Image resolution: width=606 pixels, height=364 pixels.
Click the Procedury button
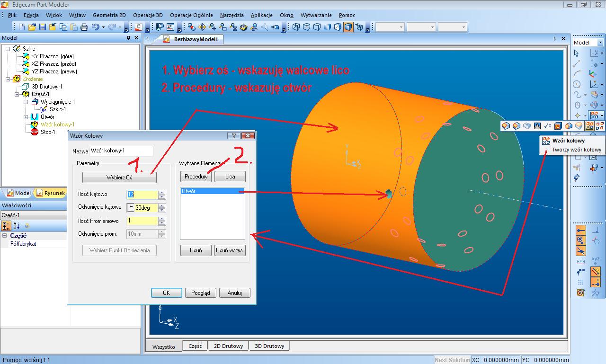tap(196, 177)
